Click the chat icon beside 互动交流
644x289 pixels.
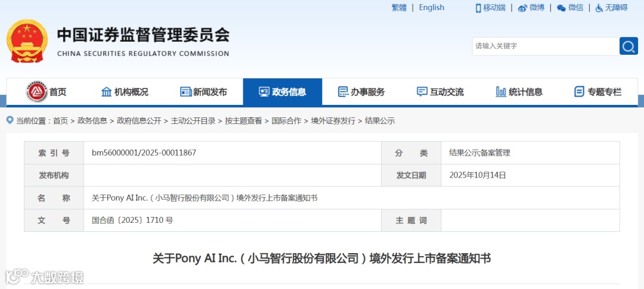pyautogui.click(x=422, y=92)
